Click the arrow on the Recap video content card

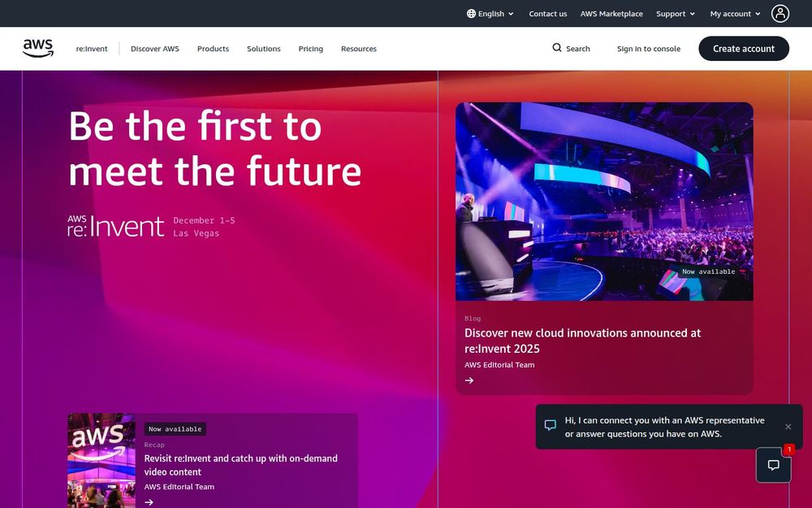[149, 501]
